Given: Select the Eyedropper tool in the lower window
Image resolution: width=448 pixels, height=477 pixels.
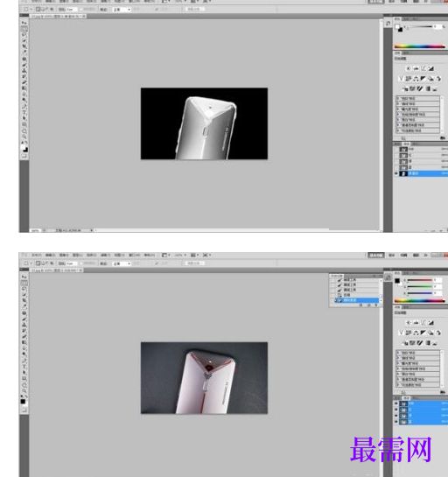Looking at the screenshot, I should click(24, 306).
